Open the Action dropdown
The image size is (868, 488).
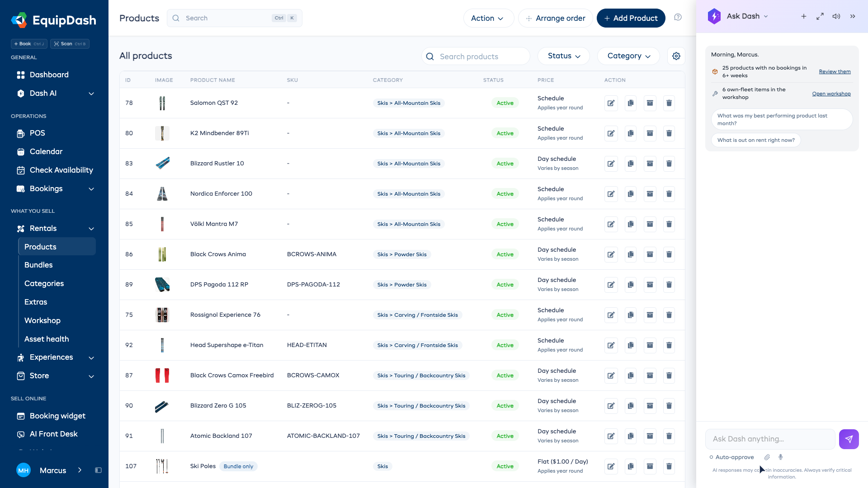pos(488,18)
